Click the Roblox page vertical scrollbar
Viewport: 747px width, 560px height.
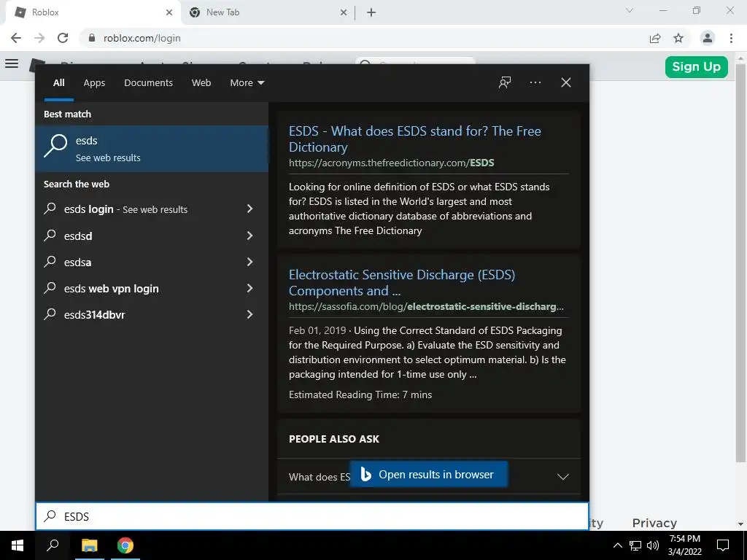[740, 264]
